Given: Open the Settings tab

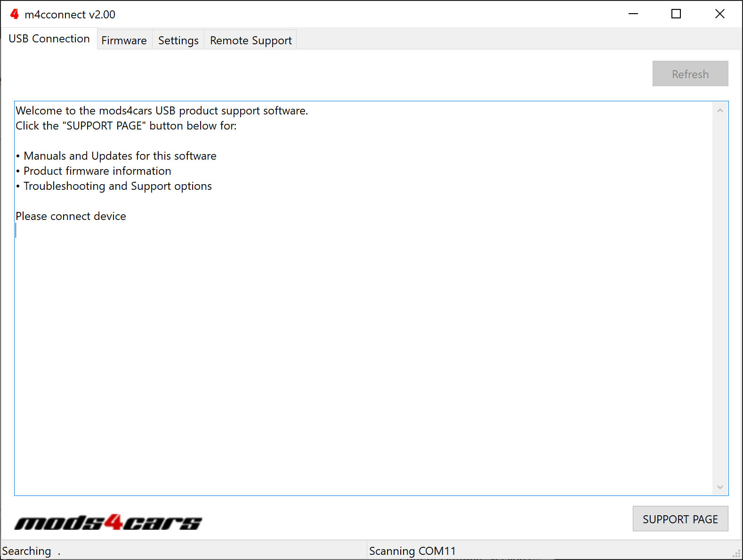Looking at the screenshot, I should (178, 41).
